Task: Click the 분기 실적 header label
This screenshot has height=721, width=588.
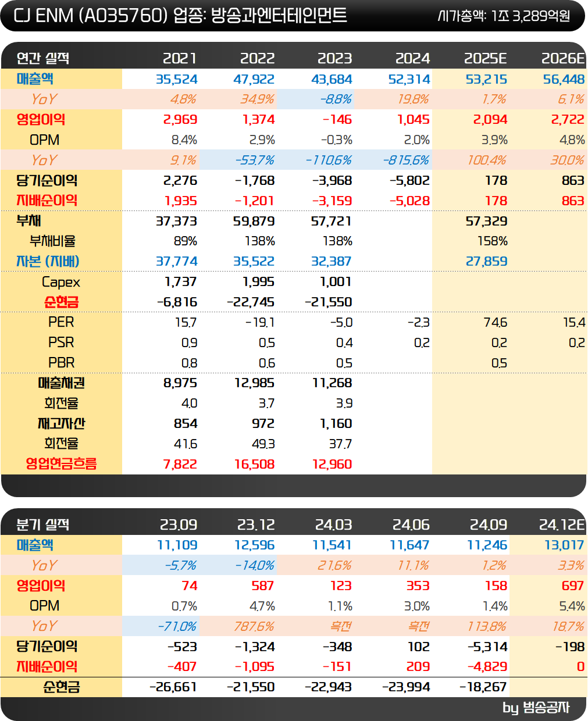Action: tap(43, 524)
